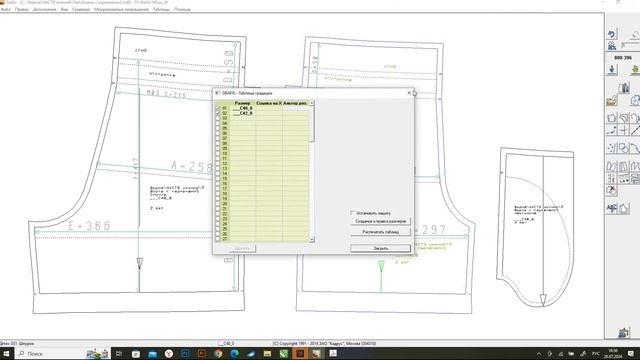The width and height of the screenshot is (640, 360).
Task: Tick the checkbox for row 01 C40_0
Action: [x=218, y=108]
